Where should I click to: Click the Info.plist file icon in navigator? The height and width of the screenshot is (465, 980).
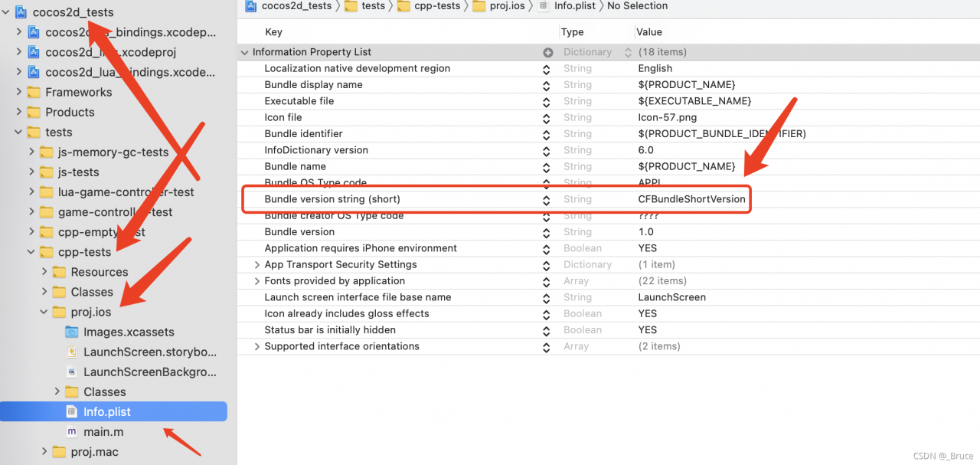(72, 412)
